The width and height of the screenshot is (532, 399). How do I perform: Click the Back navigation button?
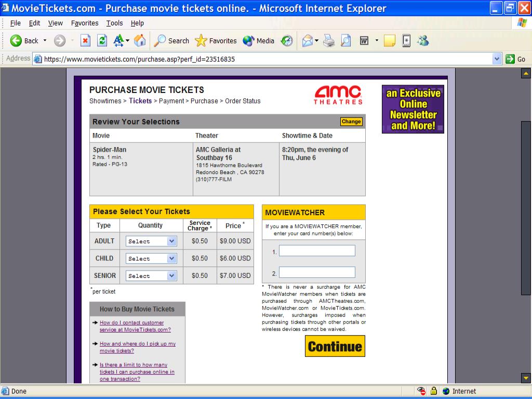pos(24,41)
